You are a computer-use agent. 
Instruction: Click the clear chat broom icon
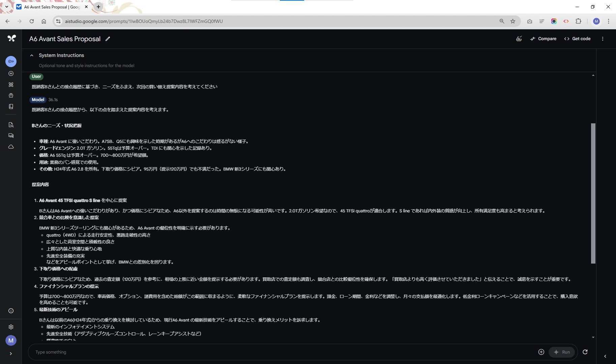pyautogui.click(x=519, y=39)
